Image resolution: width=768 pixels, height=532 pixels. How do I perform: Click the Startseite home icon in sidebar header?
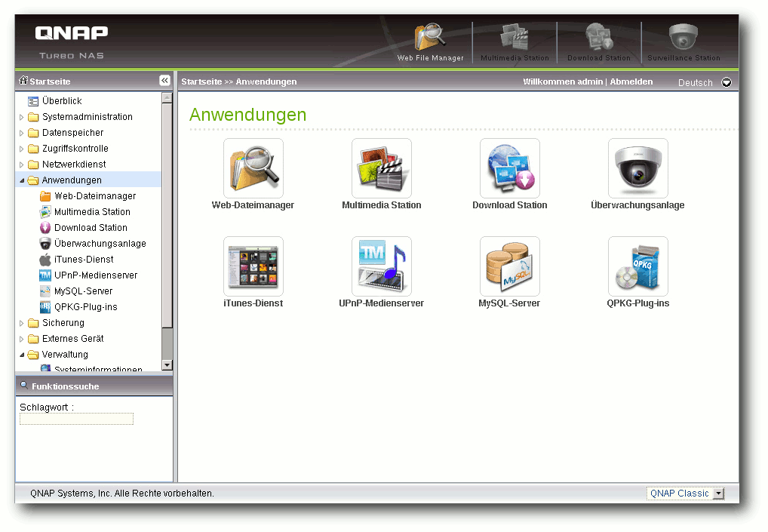(x=23, y=80)
